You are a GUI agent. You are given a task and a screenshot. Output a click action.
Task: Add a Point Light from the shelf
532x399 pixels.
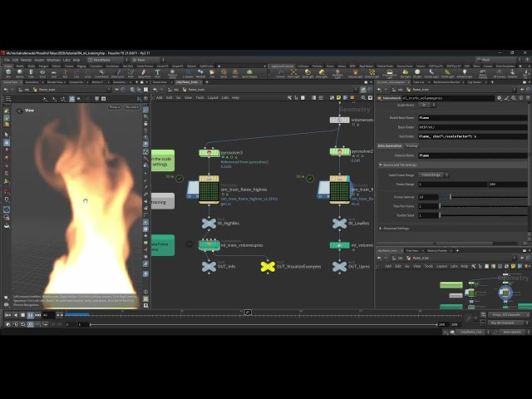[x=293, y=73]
